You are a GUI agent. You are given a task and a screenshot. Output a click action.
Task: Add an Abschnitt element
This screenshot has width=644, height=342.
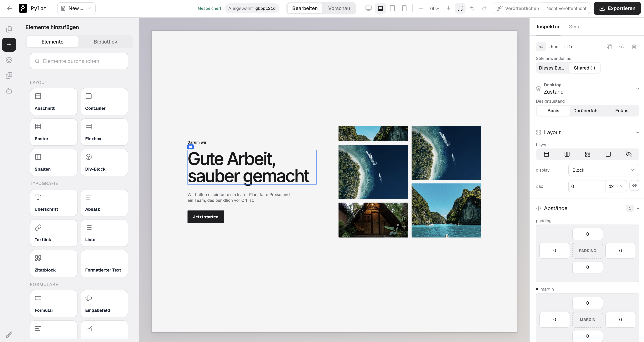click(x=54, y=102)
